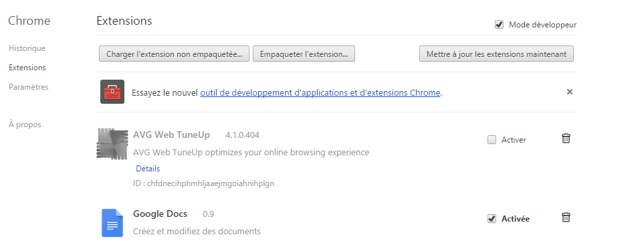
Task: Remove AVG Web TuneUp with trash icon
Action: pyautogui.click(x=566, y=138)
